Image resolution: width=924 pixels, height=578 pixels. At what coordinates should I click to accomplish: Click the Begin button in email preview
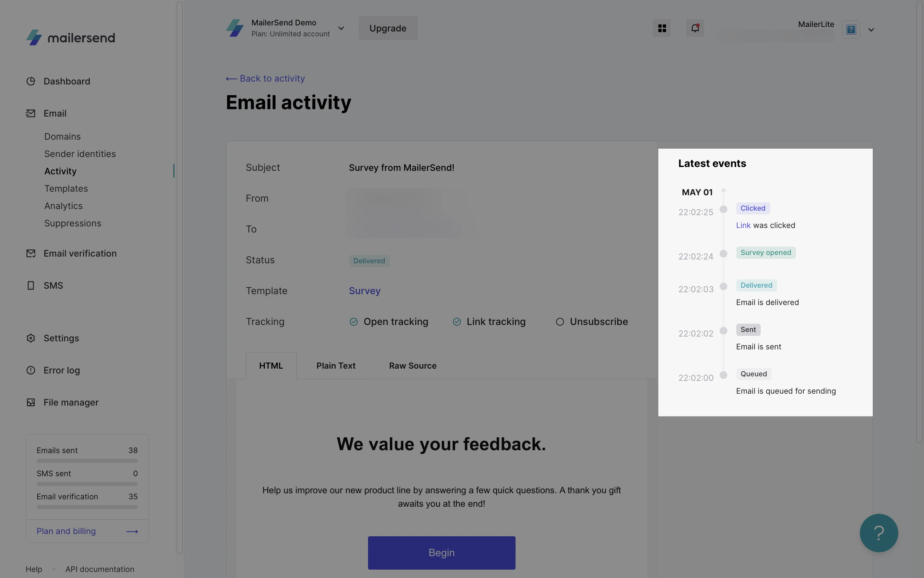tap(441, 553)
